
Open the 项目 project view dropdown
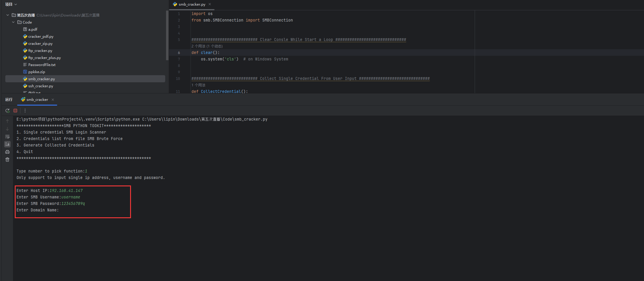(x=11, y=4)
